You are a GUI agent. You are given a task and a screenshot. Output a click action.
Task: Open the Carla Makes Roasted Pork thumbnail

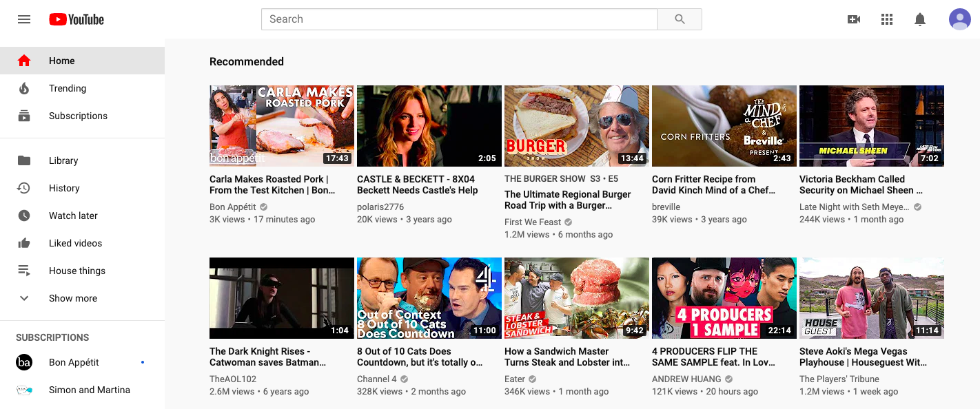(282, 126)
